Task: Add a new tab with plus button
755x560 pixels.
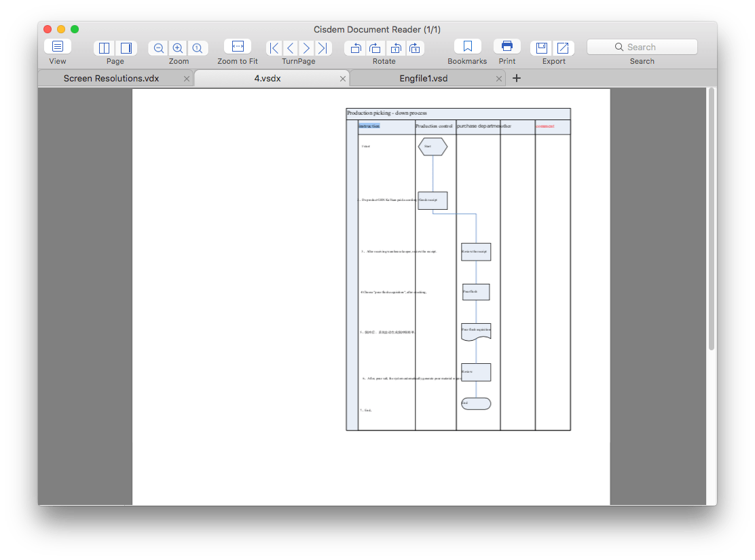Action: click(516, 78)
